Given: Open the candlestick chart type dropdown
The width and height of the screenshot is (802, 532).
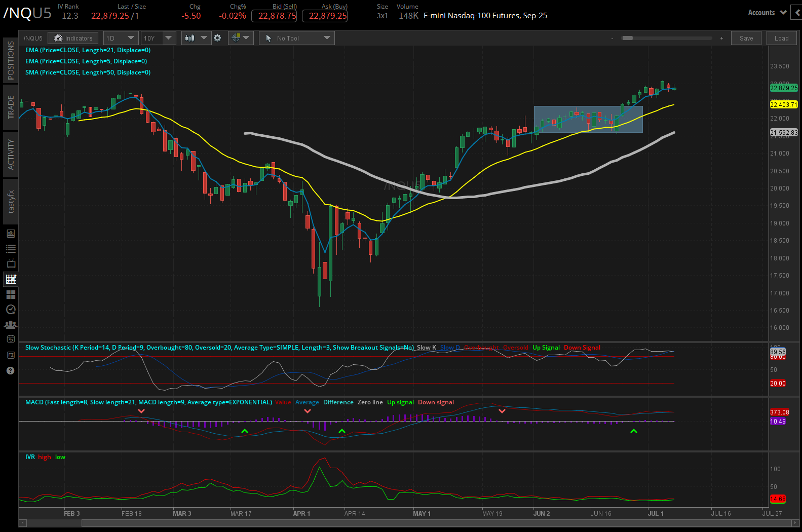Looking at the screenshot, I should (196, 38).
